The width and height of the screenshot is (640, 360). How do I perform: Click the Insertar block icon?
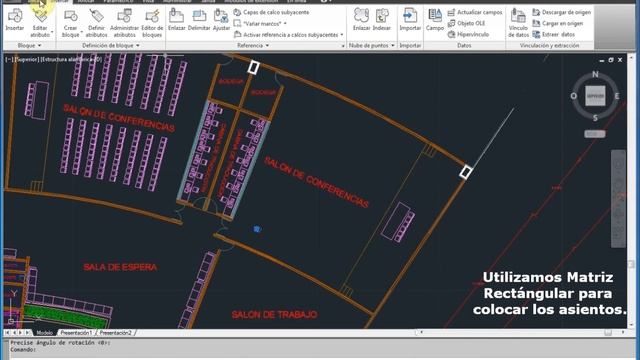tap(15, 16)
